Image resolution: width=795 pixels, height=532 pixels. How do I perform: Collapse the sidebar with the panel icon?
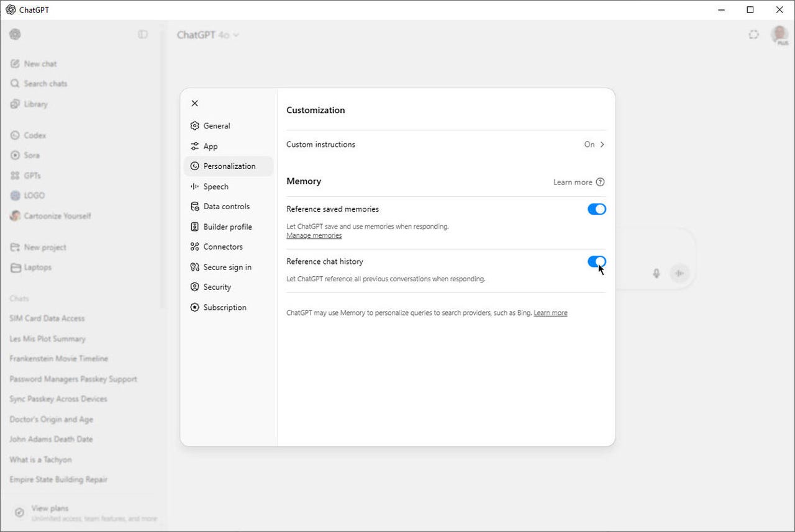click(x=143, y=34)
